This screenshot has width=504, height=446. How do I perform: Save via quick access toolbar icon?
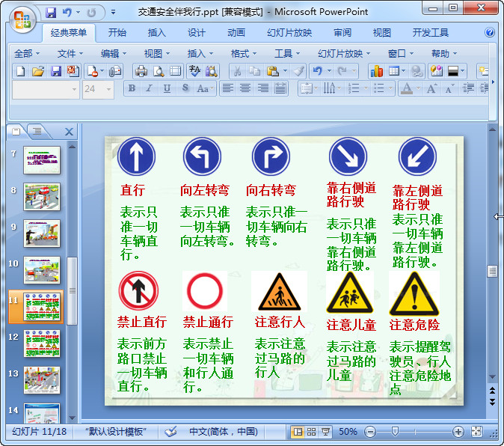(51, 13)
